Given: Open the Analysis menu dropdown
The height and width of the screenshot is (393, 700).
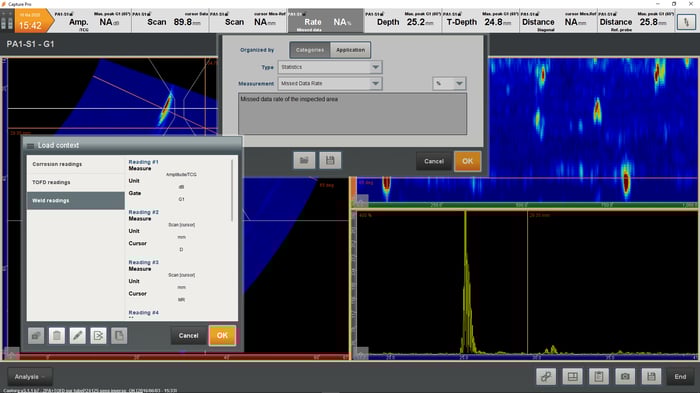Looking at the screenshot, I should pyautogui.click(x=30, y=377).
